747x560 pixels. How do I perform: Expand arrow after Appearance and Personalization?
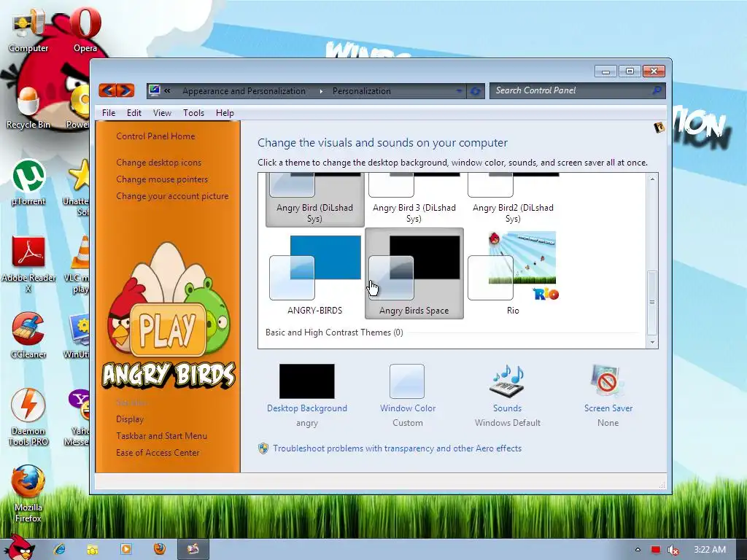pos(321,91)
